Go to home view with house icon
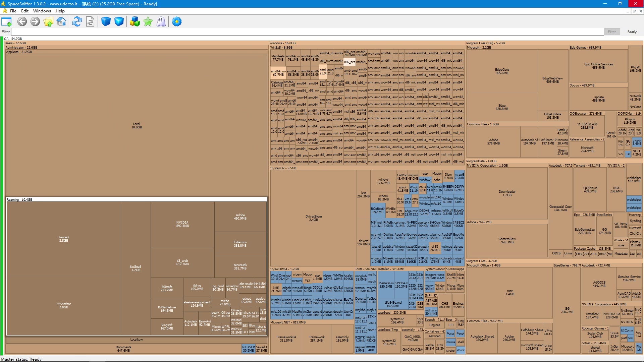644x362 pixels. tap(61, 22)
